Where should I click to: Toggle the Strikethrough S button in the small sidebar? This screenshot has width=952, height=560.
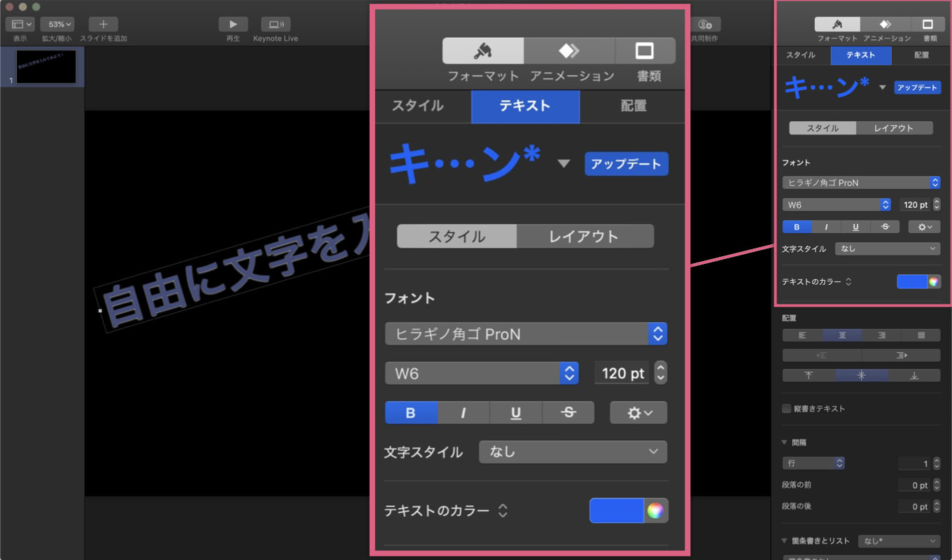point(885,227)
